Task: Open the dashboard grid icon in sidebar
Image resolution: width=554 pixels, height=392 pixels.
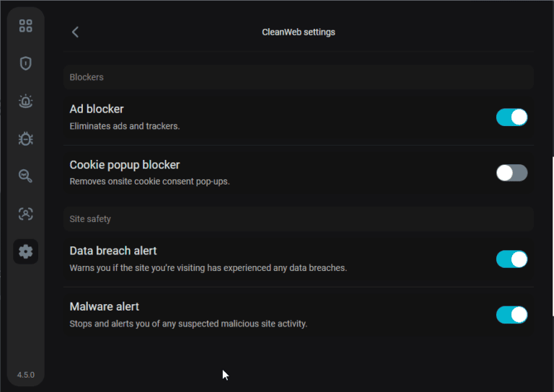Action: click(26, 26)
